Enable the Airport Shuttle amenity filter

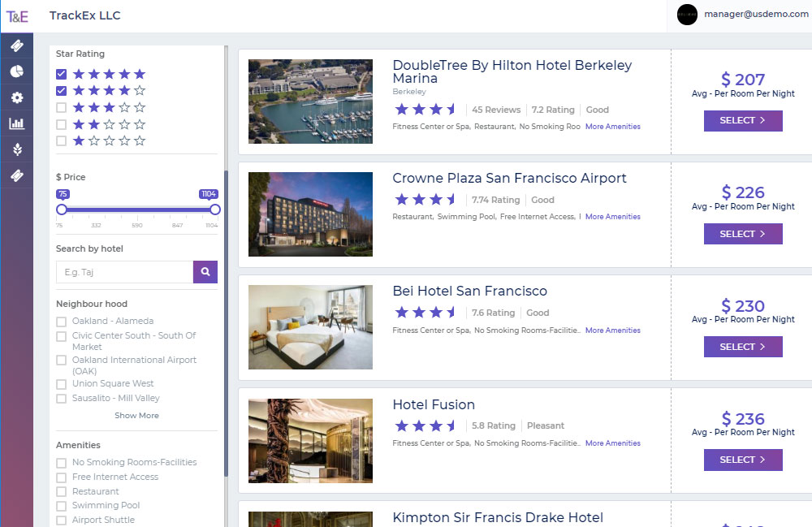tap(61, 521)
